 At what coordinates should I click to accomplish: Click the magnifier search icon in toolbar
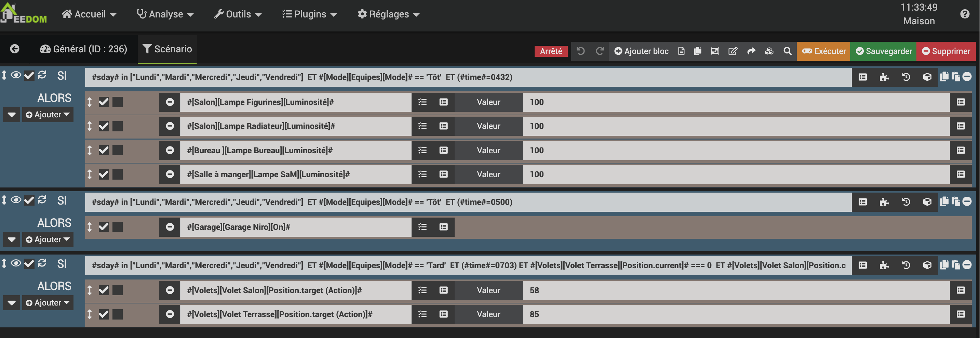[x=788, y=51]
